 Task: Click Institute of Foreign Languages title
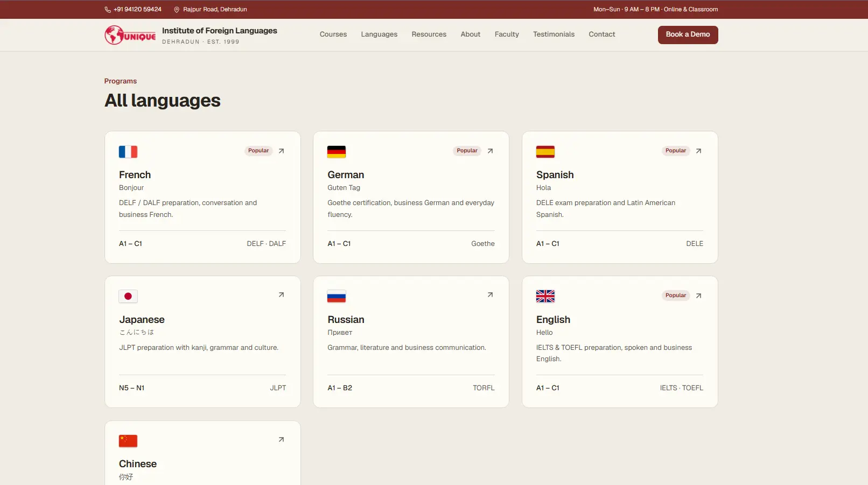coord(220,31)
